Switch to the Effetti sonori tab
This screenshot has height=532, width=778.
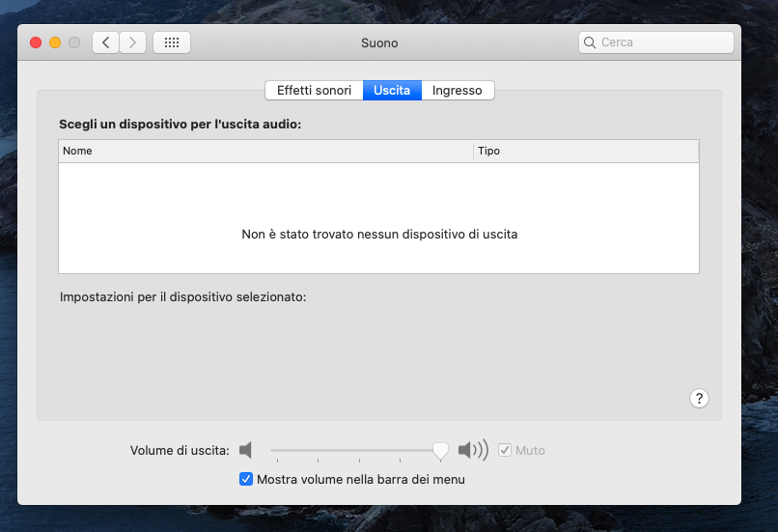pyautogui.click(x=314, y=91)
